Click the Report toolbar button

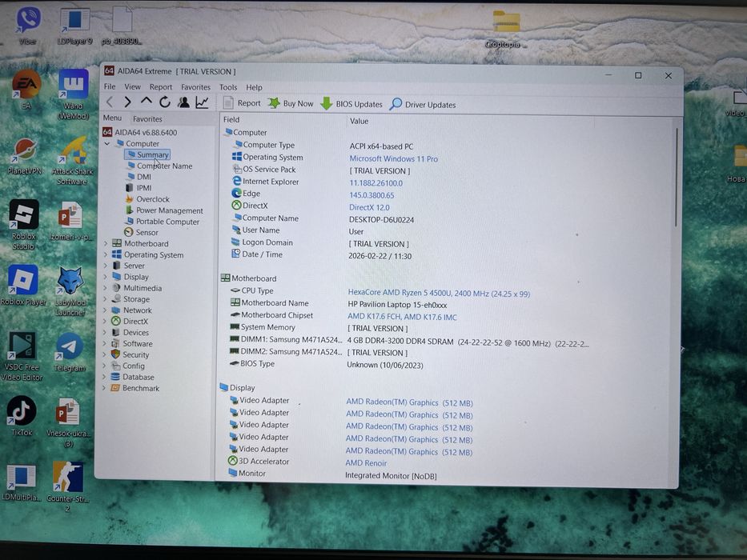(242, 103)
